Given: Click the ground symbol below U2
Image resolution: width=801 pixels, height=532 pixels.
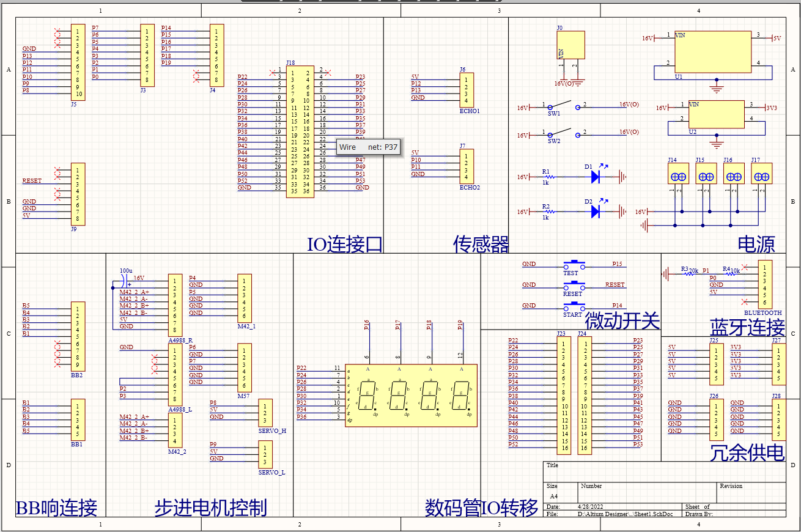Looking at the screenshot, I should point(717,145).
